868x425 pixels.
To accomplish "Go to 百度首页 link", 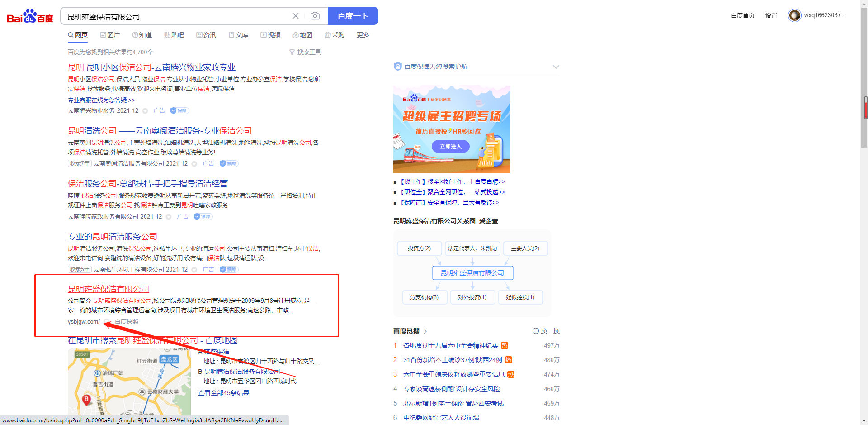I will [x=742, y=15].
